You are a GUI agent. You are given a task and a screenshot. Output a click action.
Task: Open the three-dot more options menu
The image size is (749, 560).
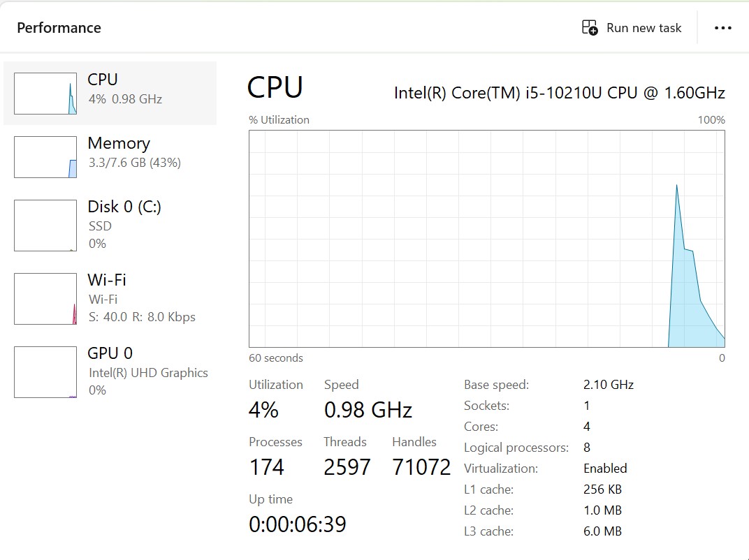point(723,28)
